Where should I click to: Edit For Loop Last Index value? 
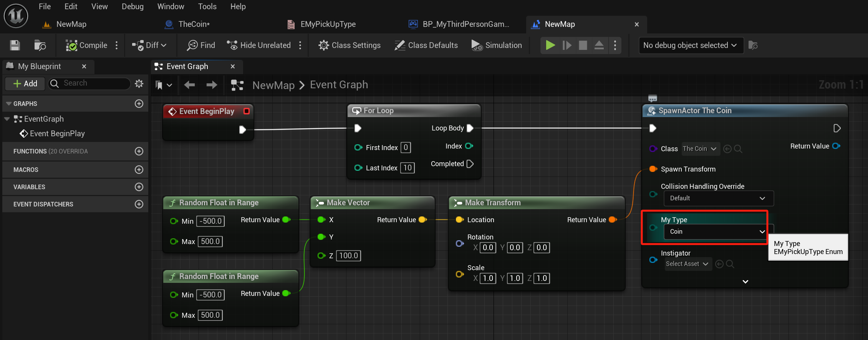(x=407, y=168)
